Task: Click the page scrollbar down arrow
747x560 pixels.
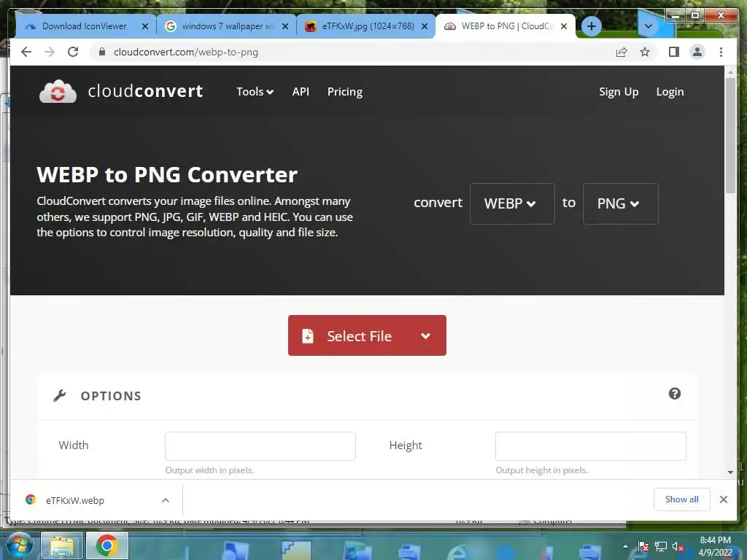Action: tap(730, 472)
